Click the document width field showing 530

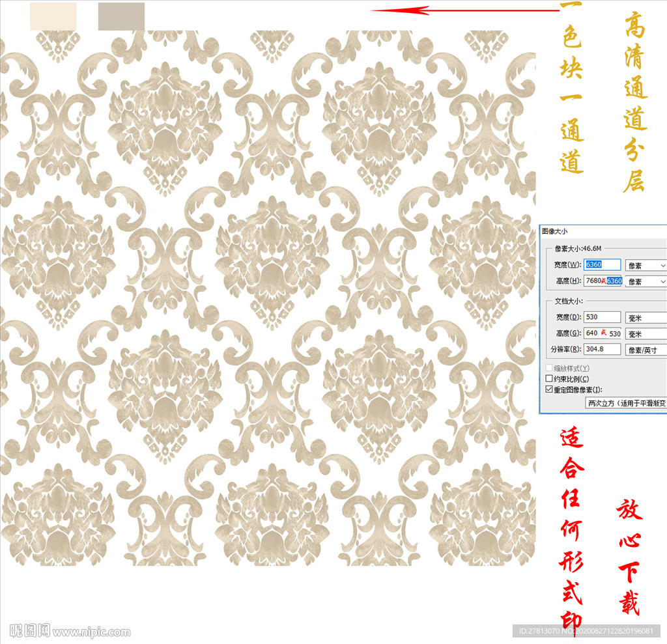pyautogui.click(x=602, y=317)
